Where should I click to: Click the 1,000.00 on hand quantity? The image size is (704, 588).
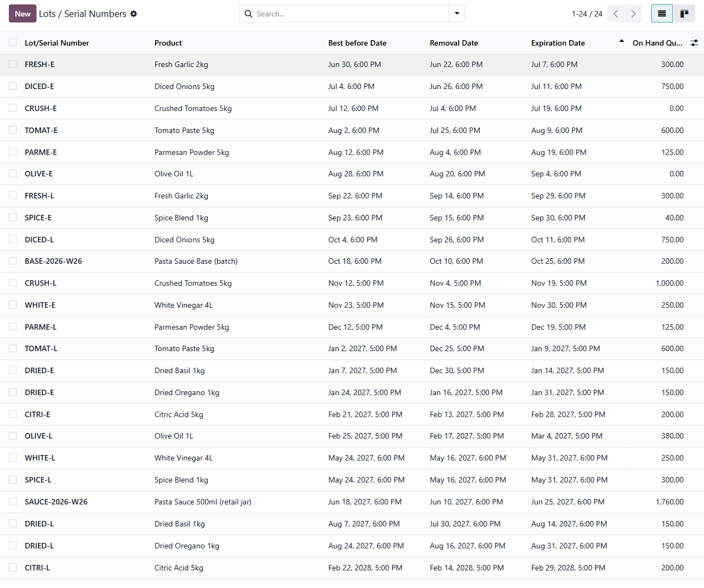click(x=669, y=283)
